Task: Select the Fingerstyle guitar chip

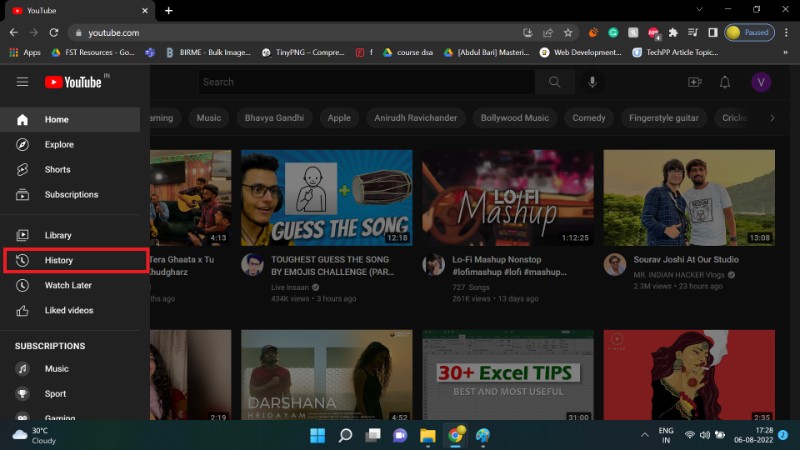Action: pos(662,118)
